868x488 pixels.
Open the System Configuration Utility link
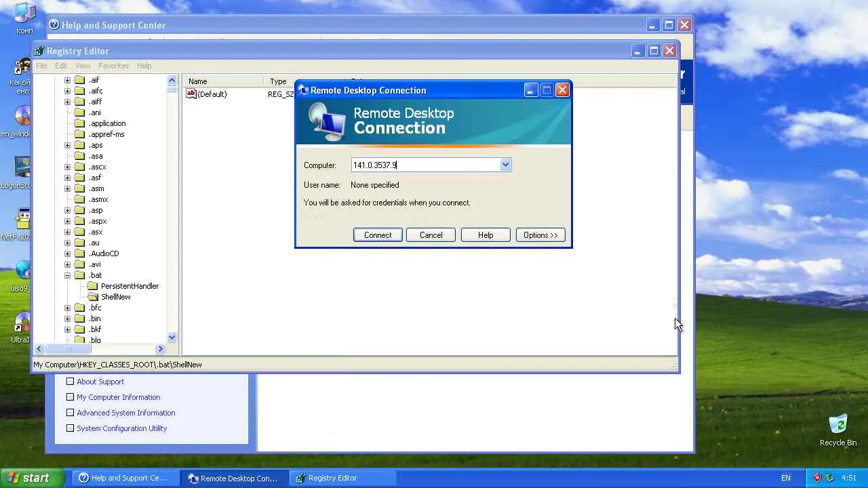click(122, 428)
